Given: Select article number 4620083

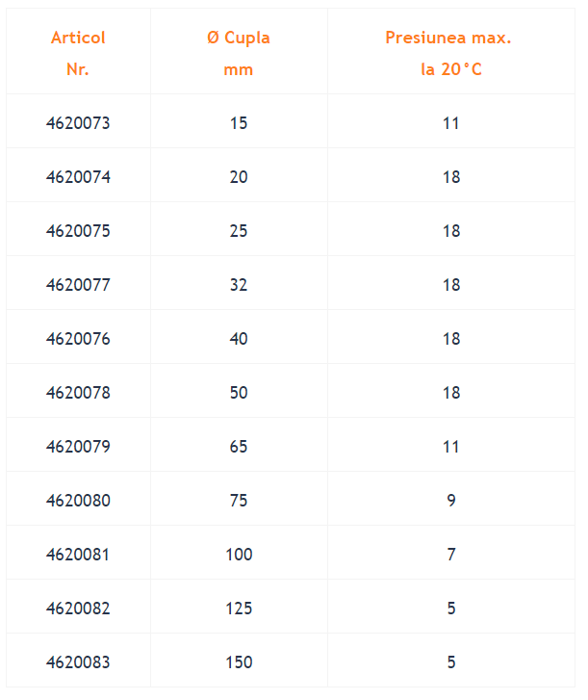Looking at the screenshot, I should [78, 662].
